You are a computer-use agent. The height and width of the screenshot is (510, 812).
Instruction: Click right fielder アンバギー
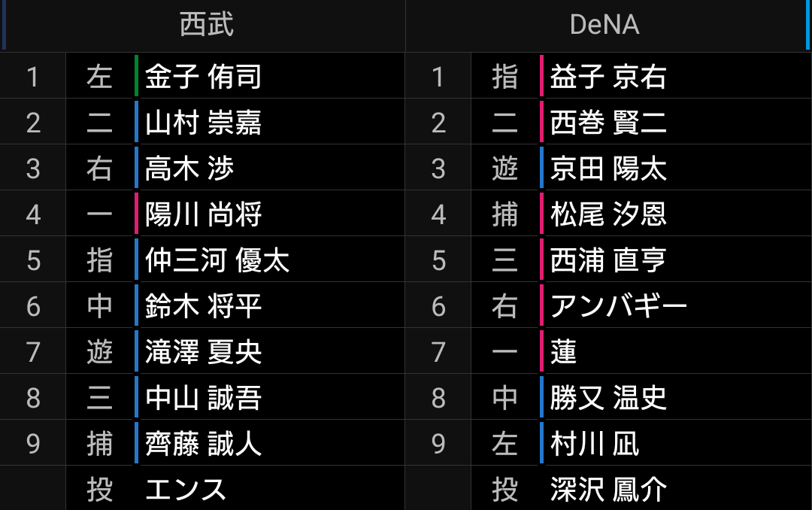618,306
